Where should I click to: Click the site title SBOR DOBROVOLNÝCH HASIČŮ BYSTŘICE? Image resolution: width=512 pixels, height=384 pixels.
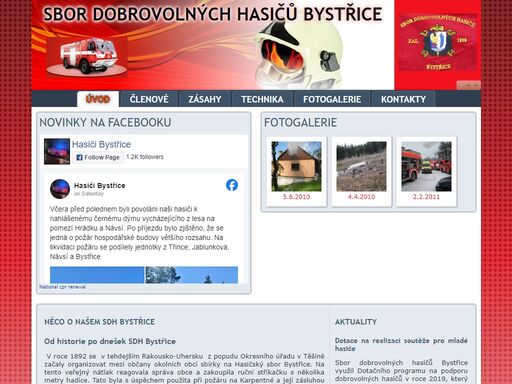click(x=213, y=14)
